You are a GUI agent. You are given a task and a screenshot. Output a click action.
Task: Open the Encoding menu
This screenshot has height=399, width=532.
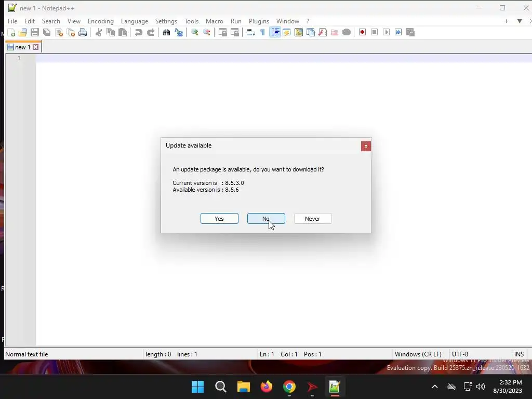101,21
